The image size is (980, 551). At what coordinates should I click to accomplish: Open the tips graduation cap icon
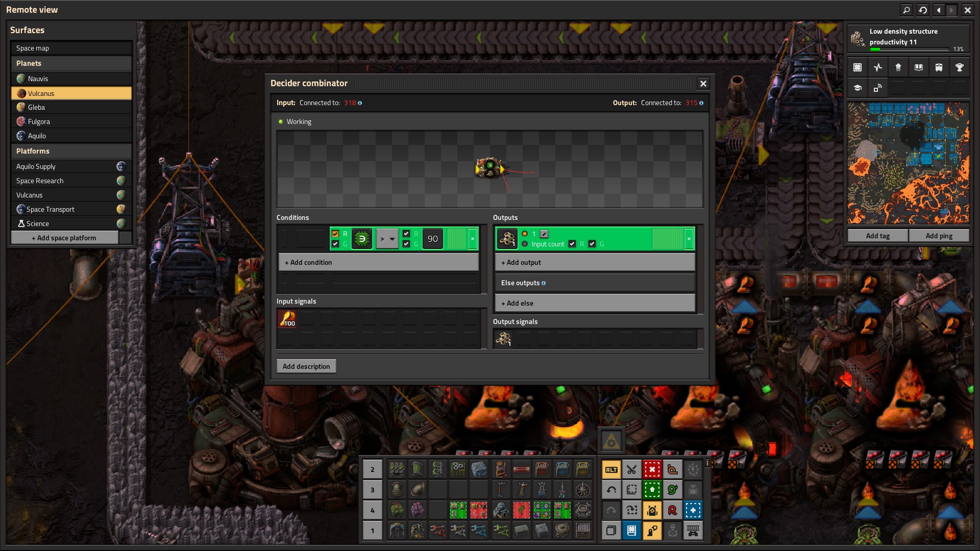(857, 88)
